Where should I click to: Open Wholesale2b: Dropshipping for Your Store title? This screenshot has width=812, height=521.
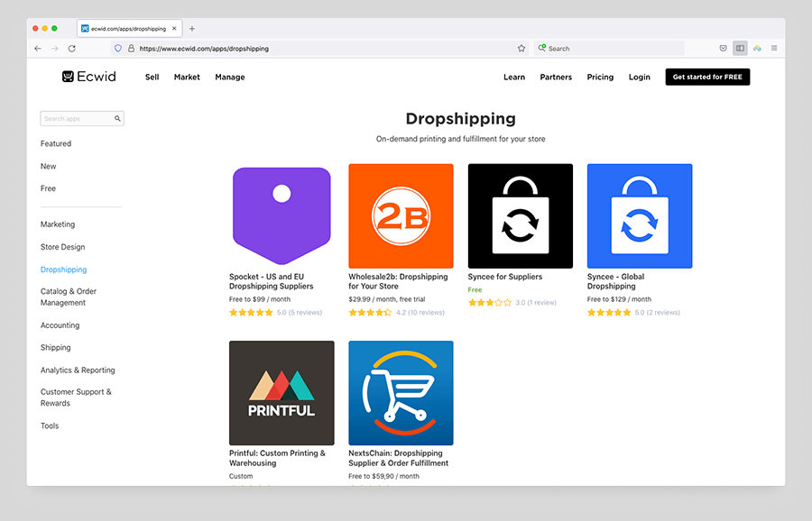(398, 281)
